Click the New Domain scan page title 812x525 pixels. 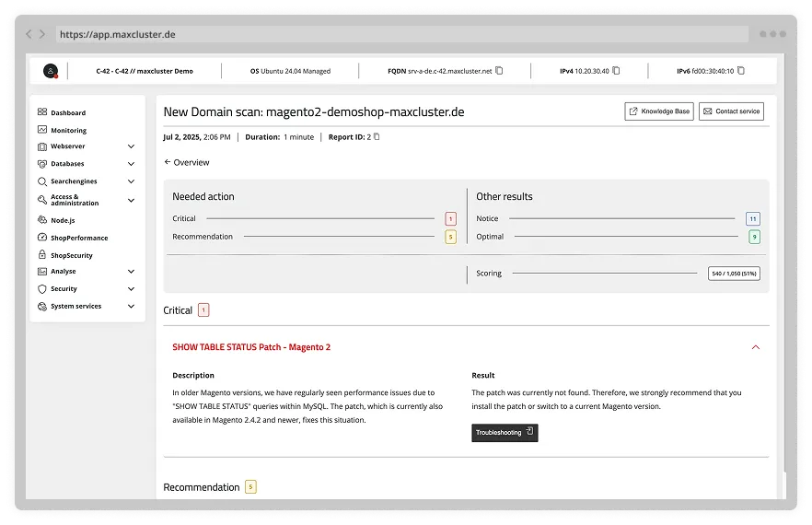[314, 112]
